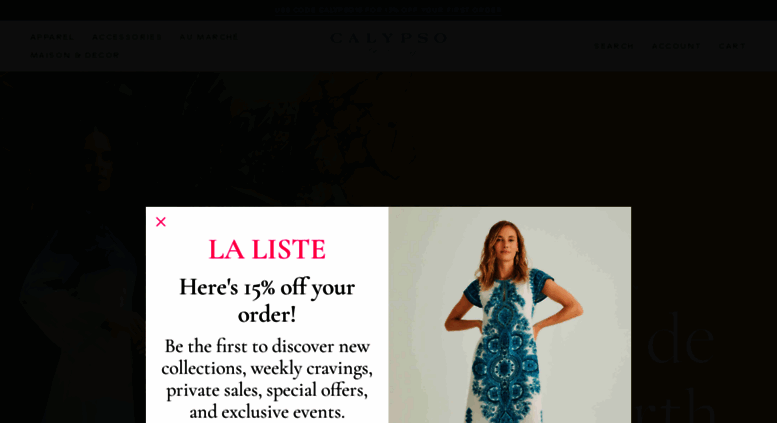The width and height of the screenshot is (777, 423).
Task: Open the Accessories menu
Action: coord(127,37)
